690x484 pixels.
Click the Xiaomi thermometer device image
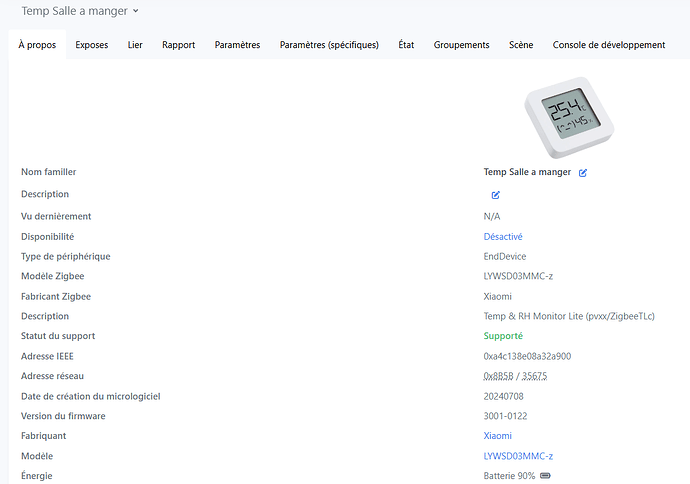(x=567, y=117)
